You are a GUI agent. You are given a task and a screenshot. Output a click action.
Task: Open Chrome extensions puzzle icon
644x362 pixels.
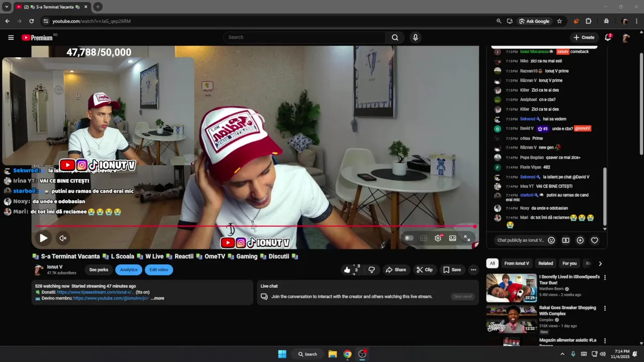tap(588, 21)
